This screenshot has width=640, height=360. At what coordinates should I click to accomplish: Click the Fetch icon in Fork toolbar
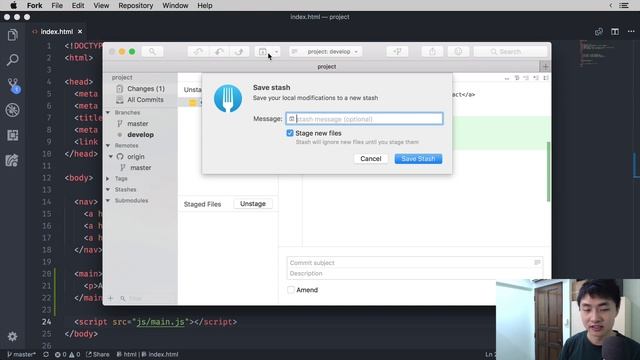click(x=198, y=51)
